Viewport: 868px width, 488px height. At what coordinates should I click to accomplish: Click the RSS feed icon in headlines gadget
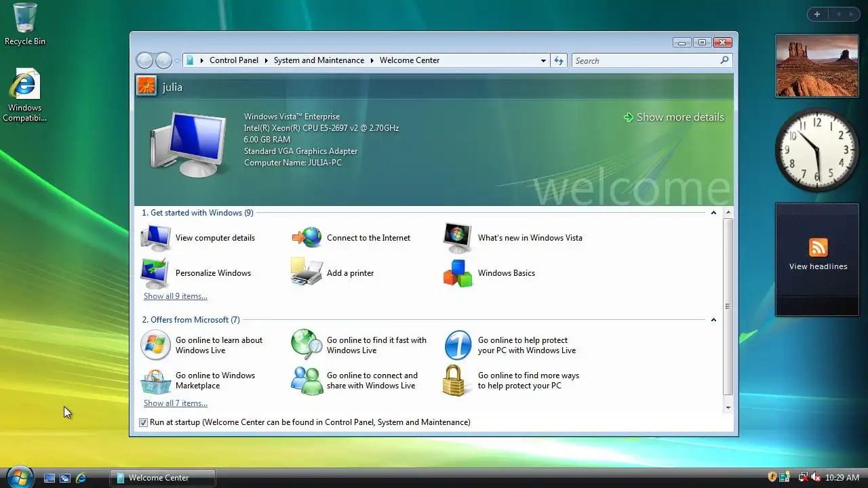tap(818, 247)
